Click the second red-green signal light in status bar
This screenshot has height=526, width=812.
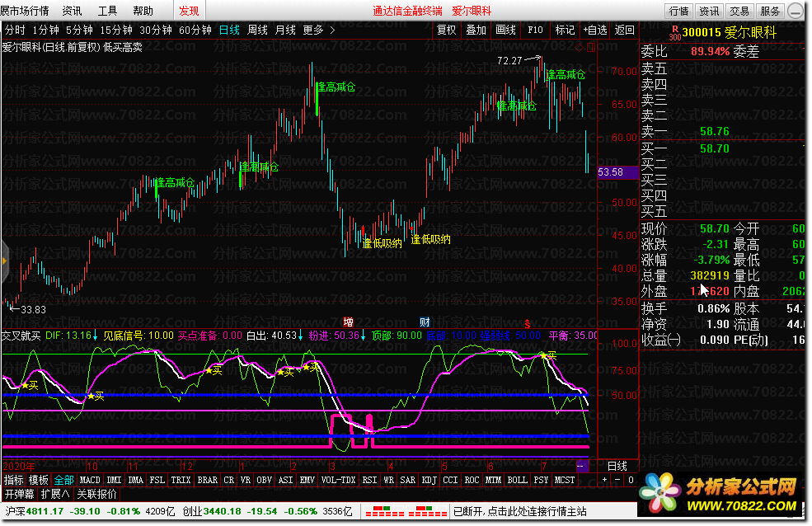pyautogui.click(x=428, y=511)
